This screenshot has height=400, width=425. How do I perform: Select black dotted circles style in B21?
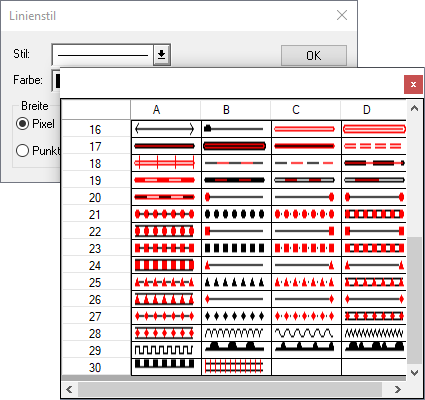click(x=236, y=214)
